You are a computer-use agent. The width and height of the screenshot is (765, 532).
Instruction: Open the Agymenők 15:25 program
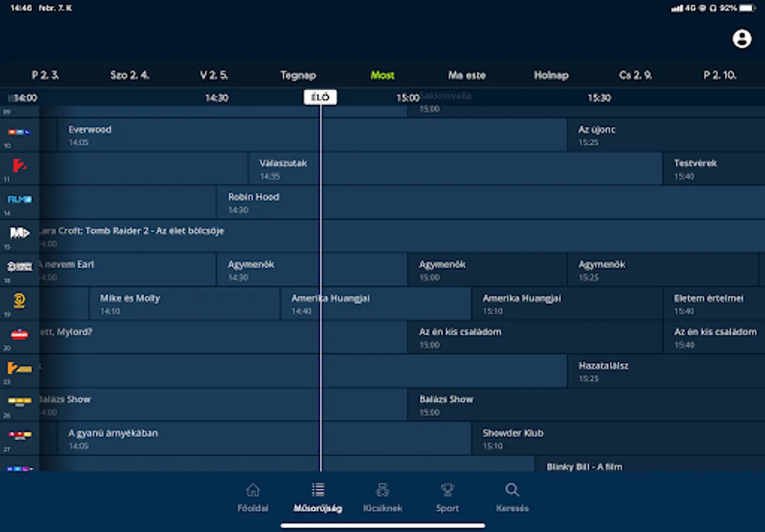tap(663, 270)
